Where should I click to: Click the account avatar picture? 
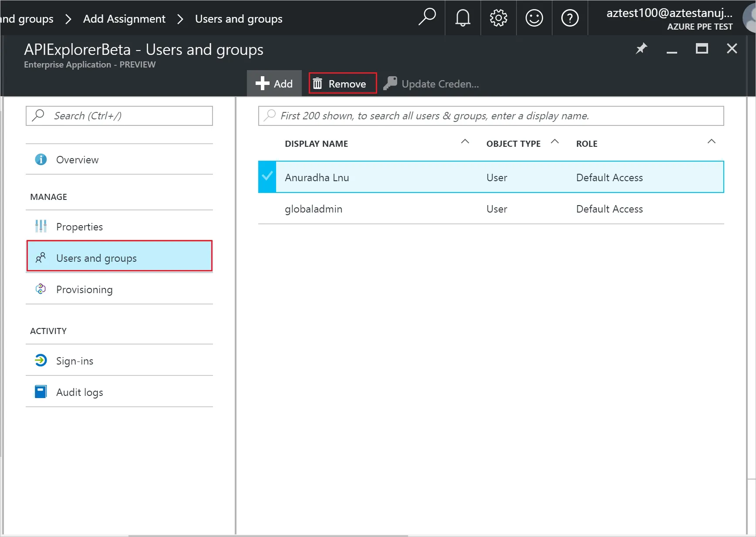(749, 19)
